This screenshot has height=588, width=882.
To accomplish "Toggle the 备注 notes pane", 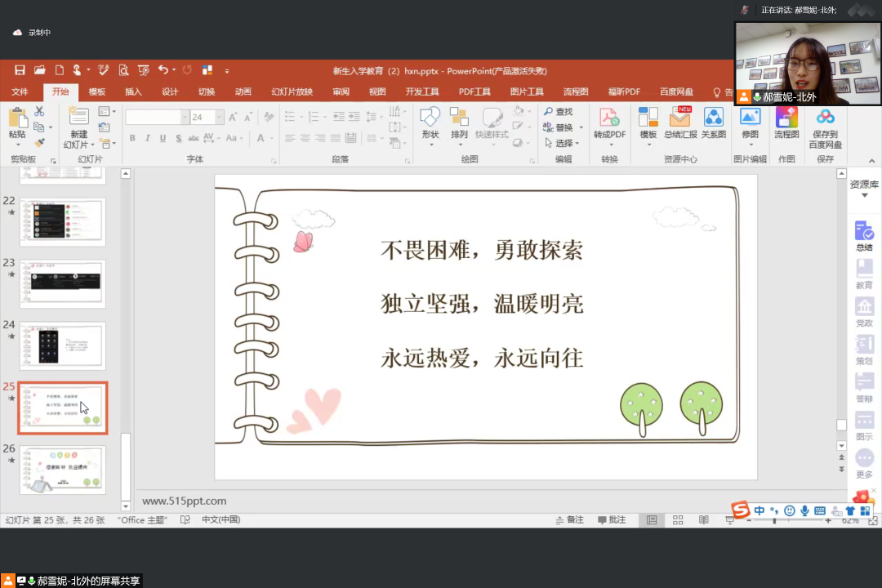I will (x=569, y=520).
